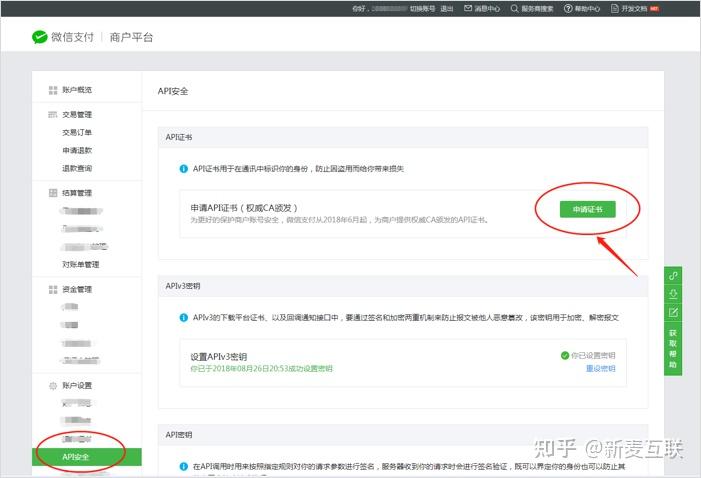Screen dimensions: 701x478
Task: Click the download icon on right floating bar
Action: [x=673, y=294]
